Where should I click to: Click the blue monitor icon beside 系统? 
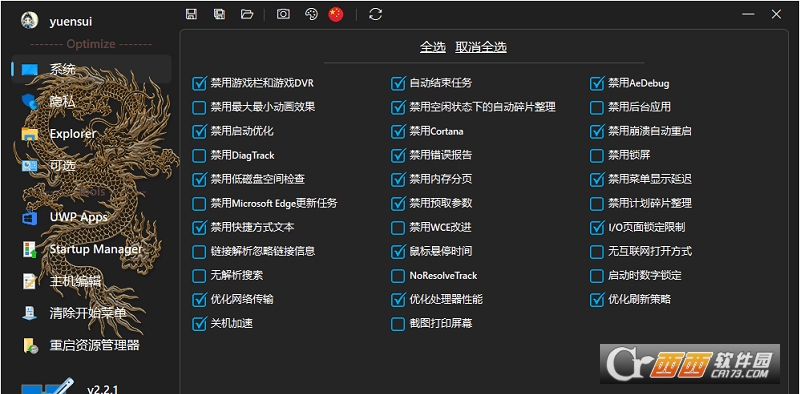click(30, 70)
